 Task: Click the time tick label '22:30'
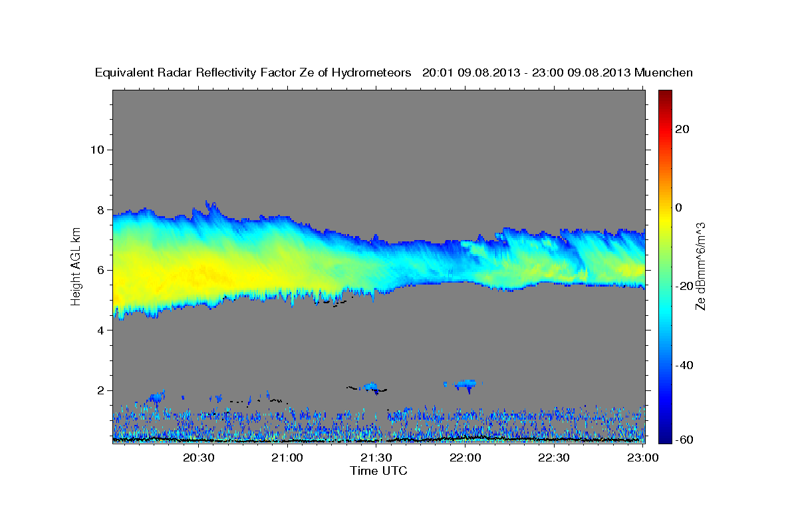tap(554, 458)
